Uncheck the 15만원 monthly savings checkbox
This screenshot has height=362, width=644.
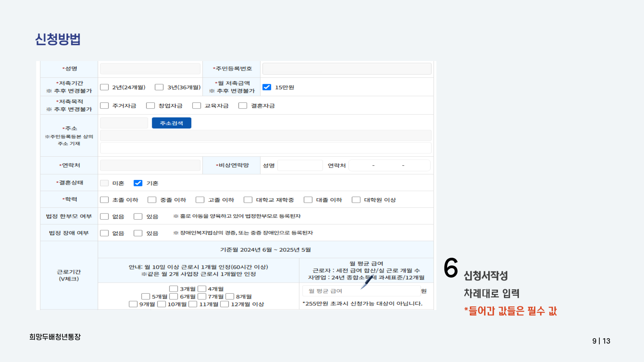coord(267,87)
